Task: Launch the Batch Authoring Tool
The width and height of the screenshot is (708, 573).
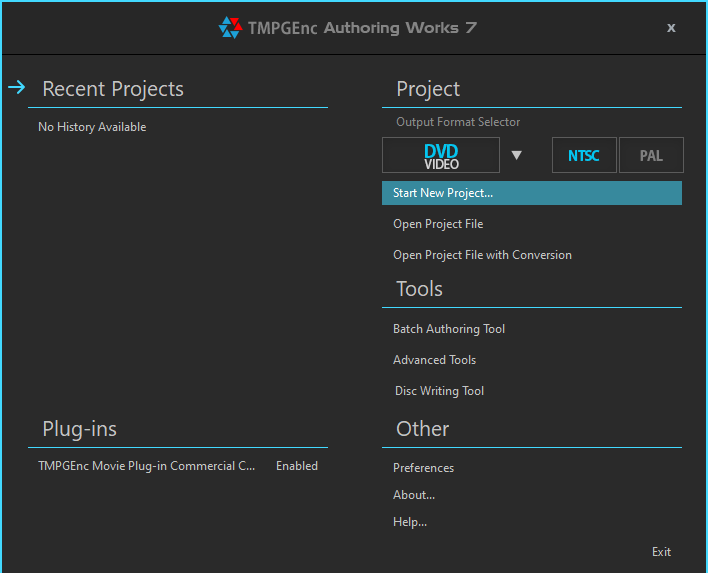Action: pyautogui.click(x=449, y=329)
